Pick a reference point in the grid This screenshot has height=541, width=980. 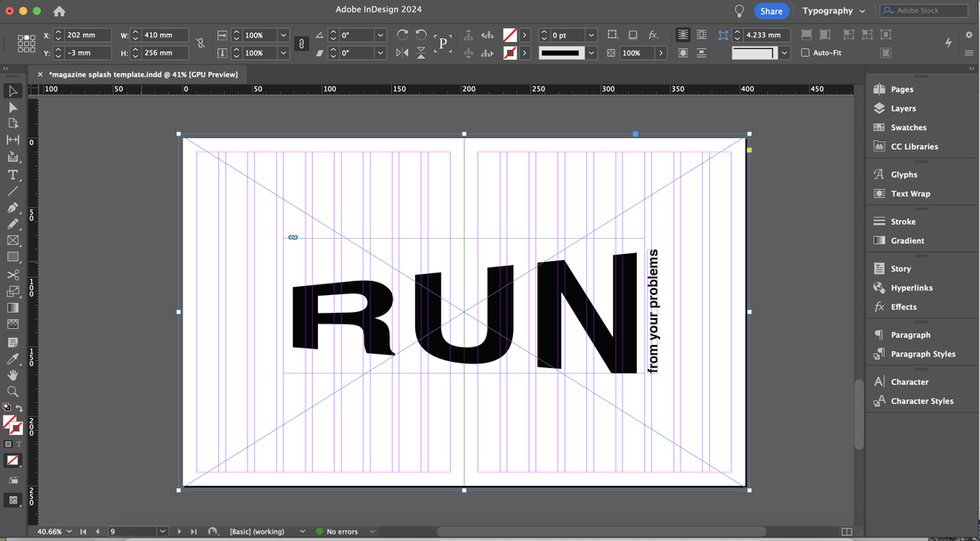(26, 44)
